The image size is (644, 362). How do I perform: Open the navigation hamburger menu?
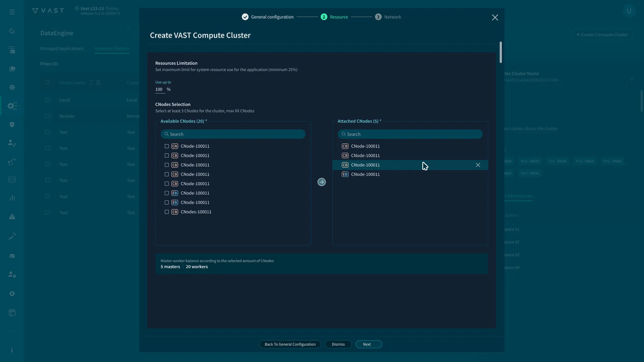pyautogui.click(x=12, y=12)
